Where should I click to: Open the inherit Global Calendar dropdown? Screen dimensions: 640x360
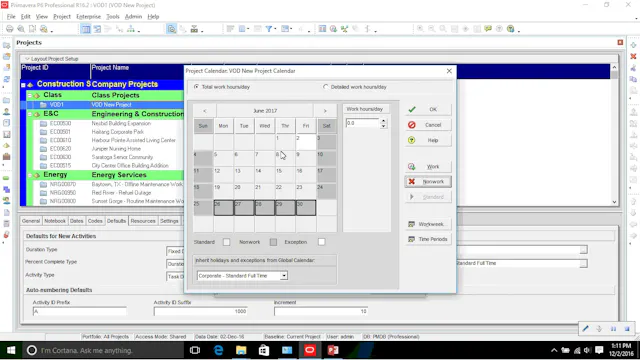(284, 276)
